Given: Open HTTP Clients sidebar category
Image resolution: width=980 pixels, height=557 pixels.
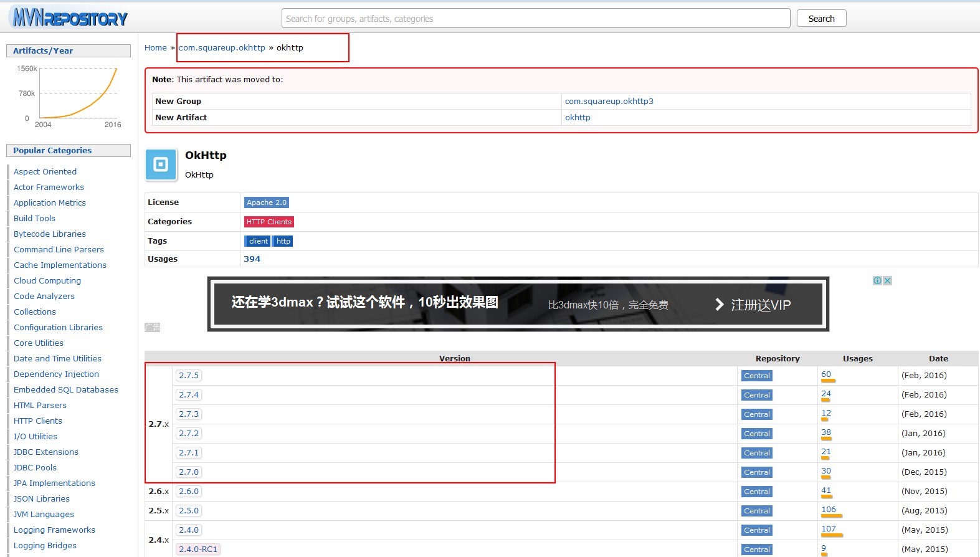Looking at the screenshot, I should [x=38, y=421].
